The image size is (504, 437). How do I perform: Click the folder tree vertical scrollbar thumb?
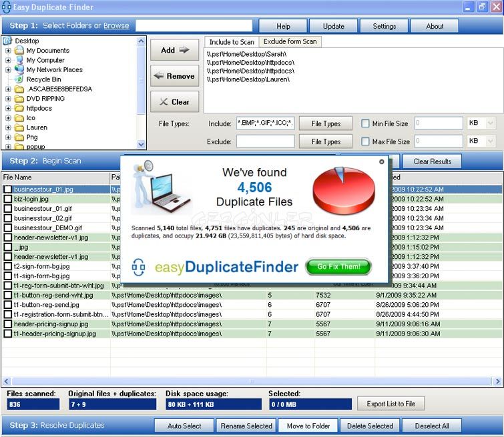tap(141, 79)
